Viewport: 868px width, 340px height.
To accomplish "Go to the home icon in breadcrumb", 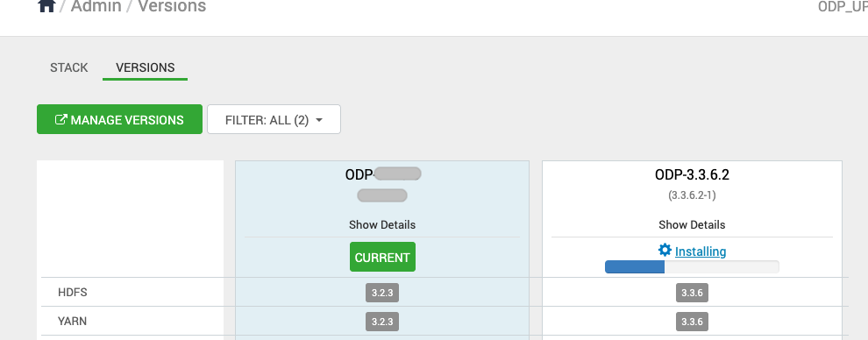I will 46,5.
